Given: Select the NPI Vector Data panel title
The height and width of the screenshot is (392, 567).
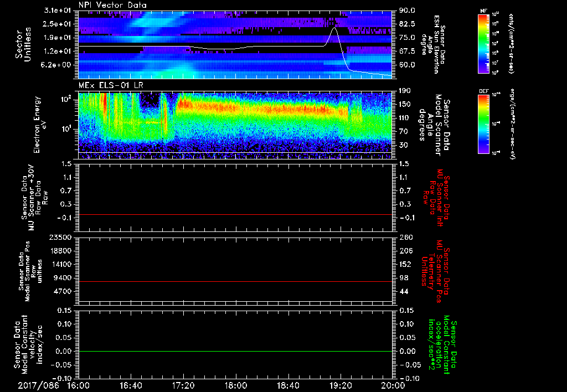Looking at the screenshot, I should click(113, 5).
